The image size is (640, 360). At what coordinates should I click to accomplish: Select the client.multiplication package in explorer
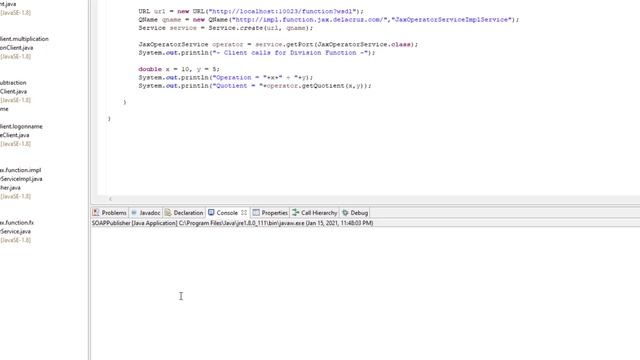[24, 39]
